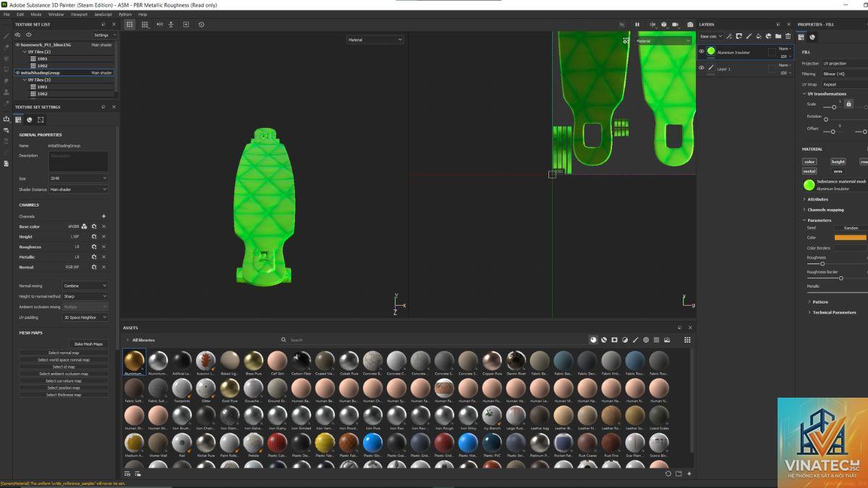Open the Help menu
The height and width of the screenshot is (488, 868).
(x=142, y=14)
